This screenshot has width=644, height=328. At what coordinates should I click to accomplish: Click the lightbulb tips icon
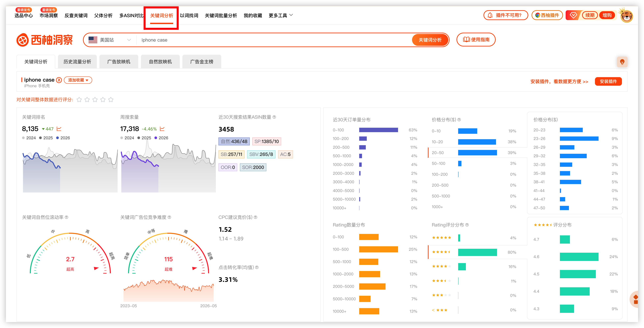tap(622, 62)
